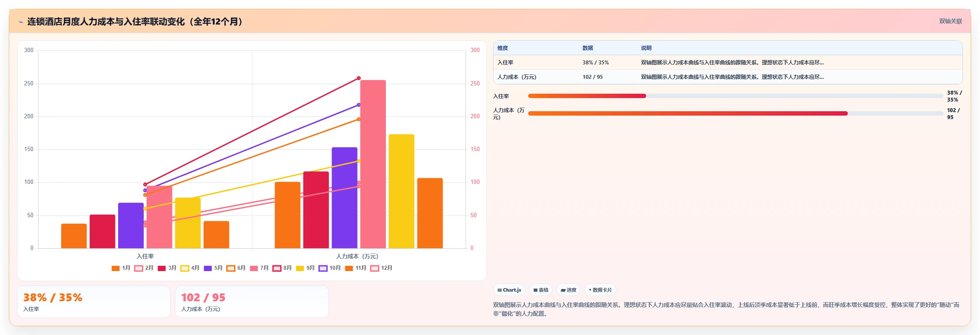The width and height of the screenshot is (980, 335).
Task: Click the 入住率 cell in the table
Action: (505, 63)
